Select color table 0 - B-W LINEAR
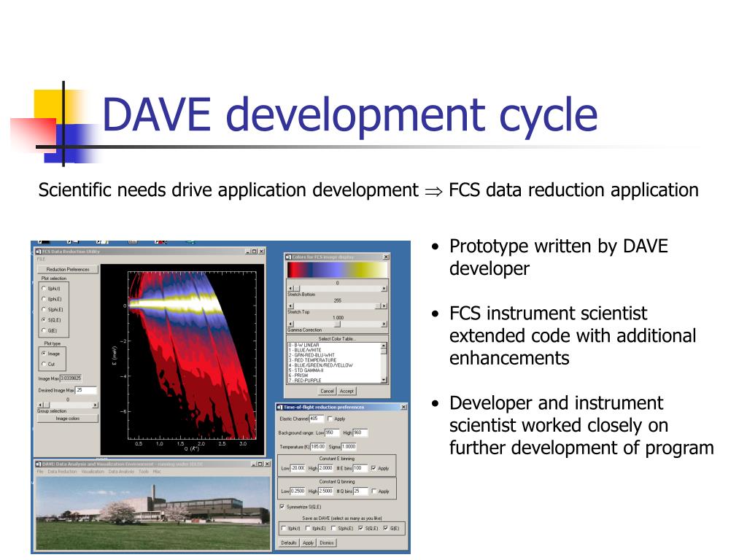This screenshot has width=747, height=560. tap(304, 345)
